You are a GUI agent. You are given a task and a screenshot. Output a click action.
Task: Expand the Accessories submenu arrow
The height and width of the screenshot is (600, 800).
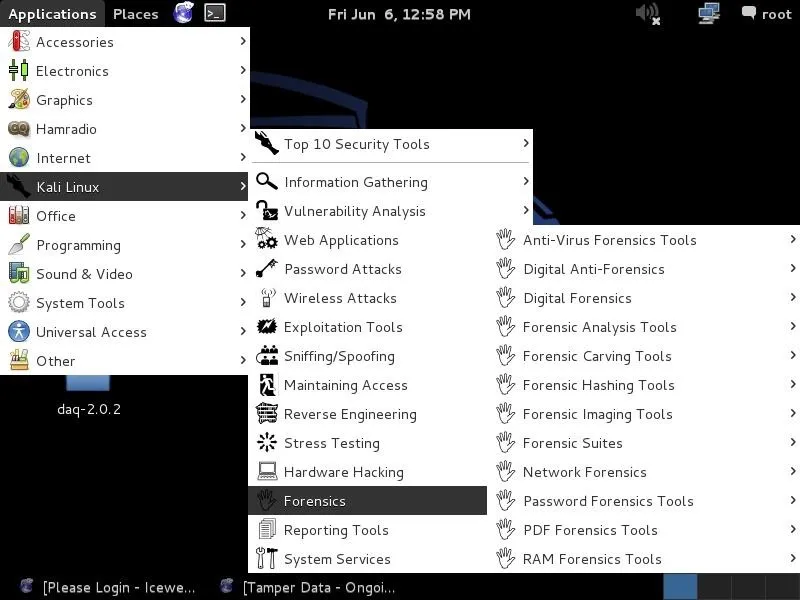pos(242,42)
